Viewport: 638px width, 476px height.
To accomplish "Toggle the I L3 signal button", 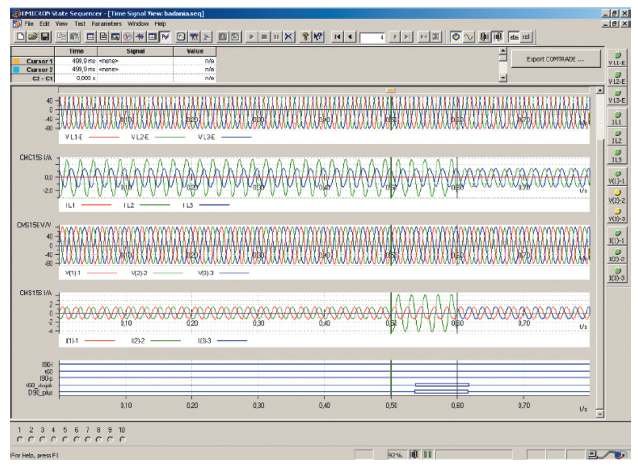I will [617, 155].
